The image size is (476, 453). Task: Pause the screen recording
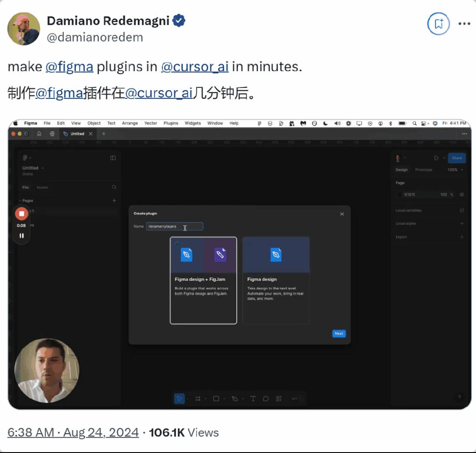coord(21,236)
